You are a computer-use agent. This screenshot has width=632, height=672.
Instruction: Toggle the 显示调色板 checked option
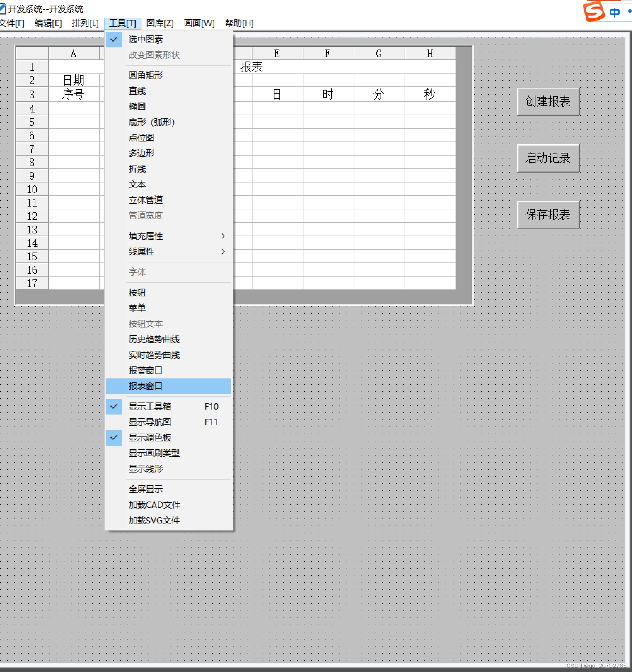pyautogui.click(x=169, y=438)
